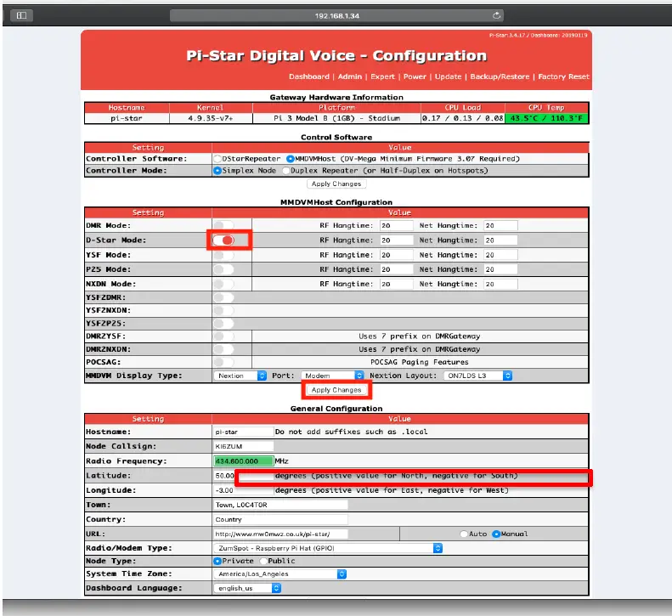Image resolution: width=672 pixels, height=616 pixels.
Task: Click the 4.9.35-v7+ kernel value
Action: click(210, 118)
